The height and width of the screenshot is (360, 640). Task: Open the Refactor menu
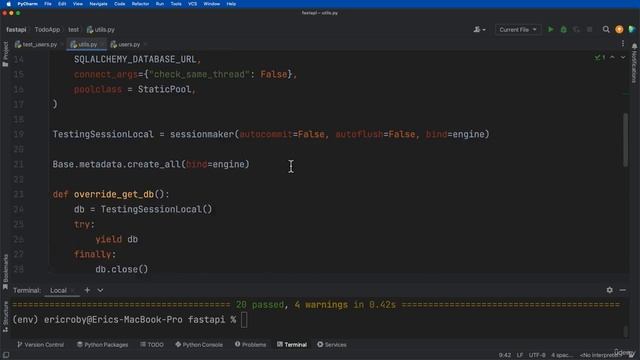(140, 4)
